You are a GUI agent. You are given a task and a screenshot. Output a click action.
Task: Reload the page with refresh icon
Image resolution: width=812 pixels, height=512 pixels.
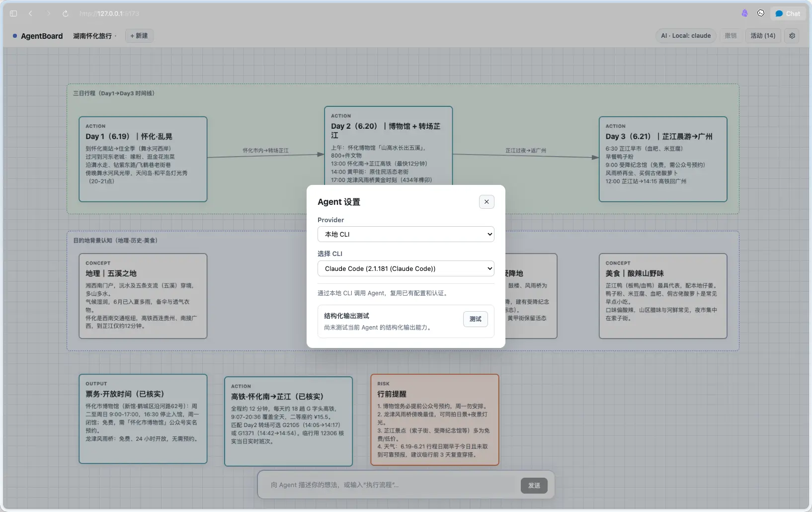tap(65, 13)
